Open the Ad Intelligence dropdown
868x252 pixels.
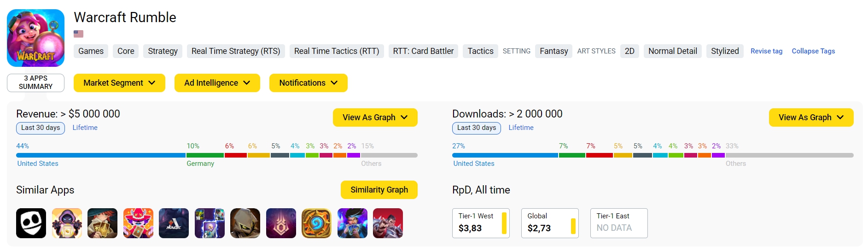tap(217, 83)
